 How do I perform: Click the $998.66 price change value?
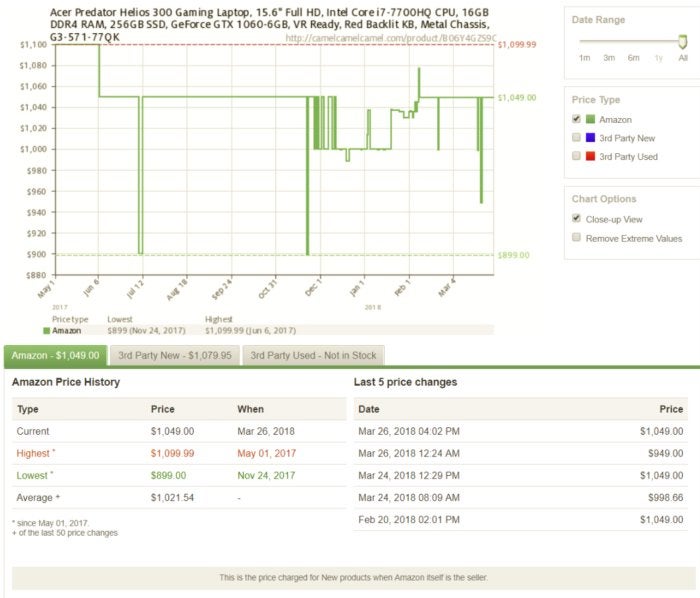pyautogui.click(x=666, y=498)
